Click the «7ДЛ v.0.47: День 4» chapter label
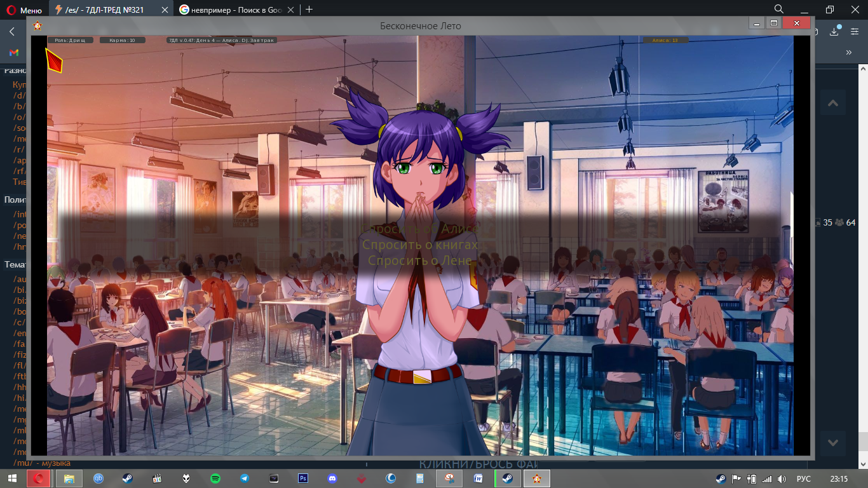This screenshot has width=868, height=488. pos(221,40)
